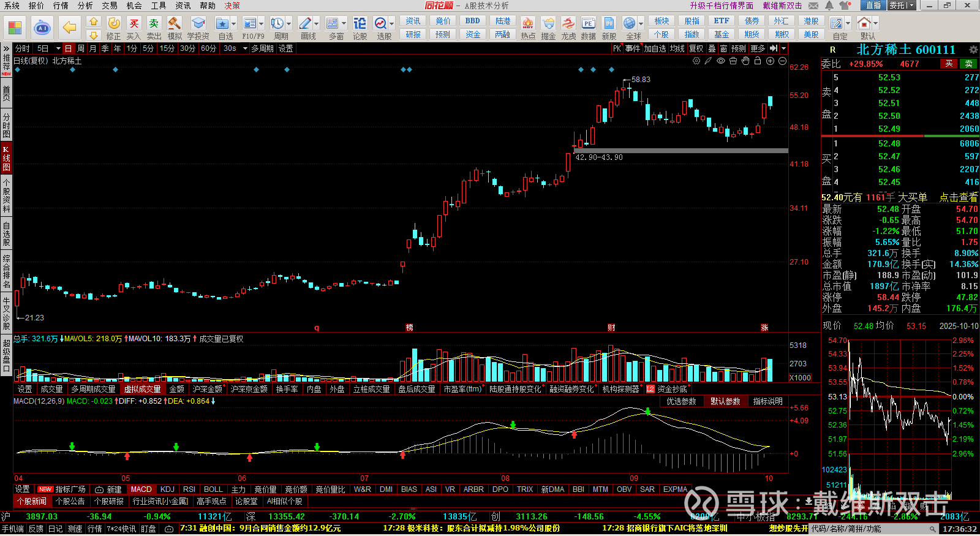Open the 论股 discussion icon
The height and width of the screenshot is (536, 980).
360,23
